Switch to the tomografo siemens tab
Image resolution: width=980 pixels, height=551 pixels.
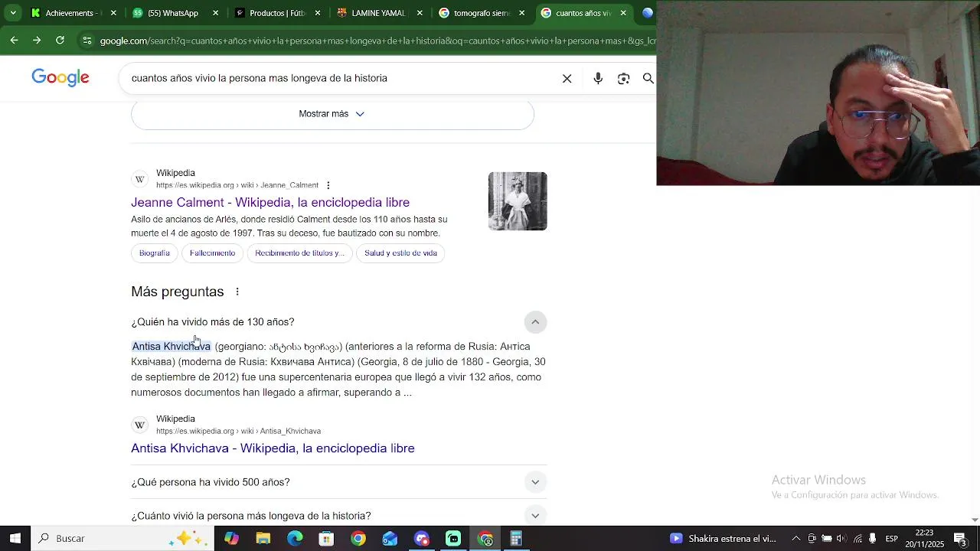pyautogui.click(x=480, y=13)
